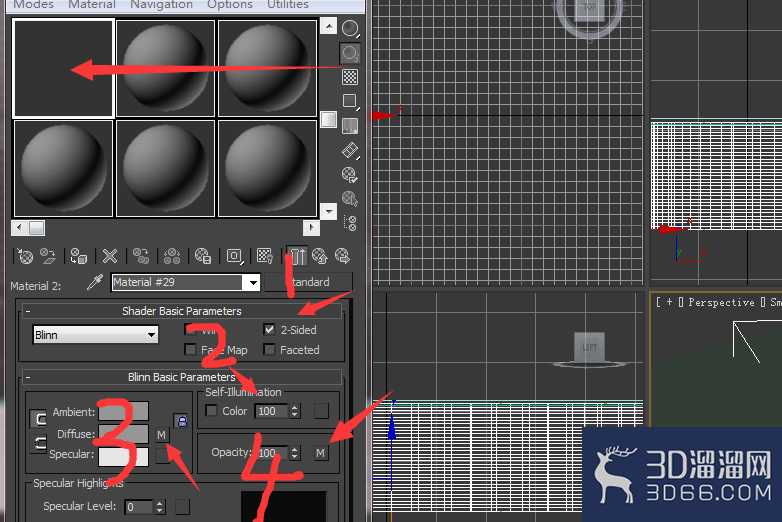Uncheck the 2-Sided checkbox
This screenshot has width=782, height=522.
(x=269, y=330)
